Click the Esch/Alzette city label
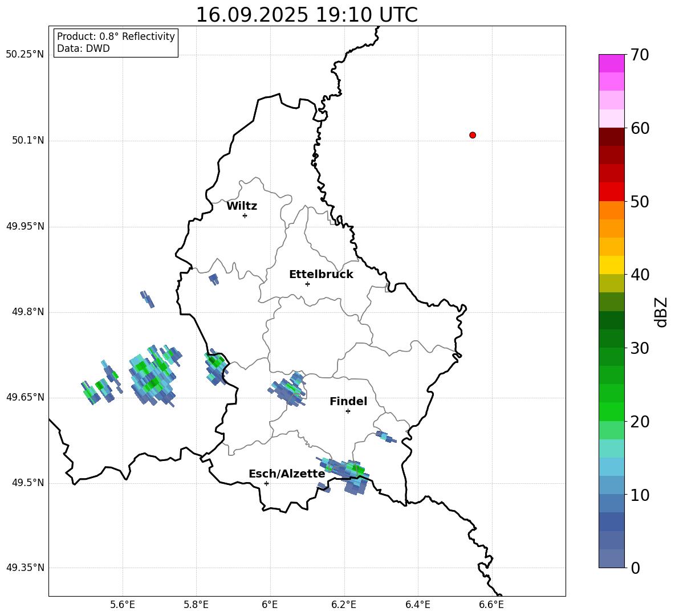675x616 pixels. click(x=287, y=474)
